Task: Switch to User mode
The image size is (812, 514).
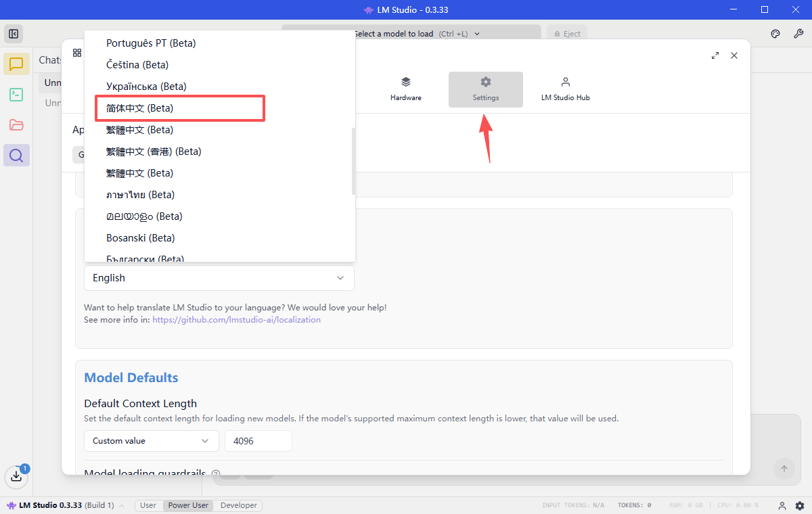Action: [x=148, y=505]
